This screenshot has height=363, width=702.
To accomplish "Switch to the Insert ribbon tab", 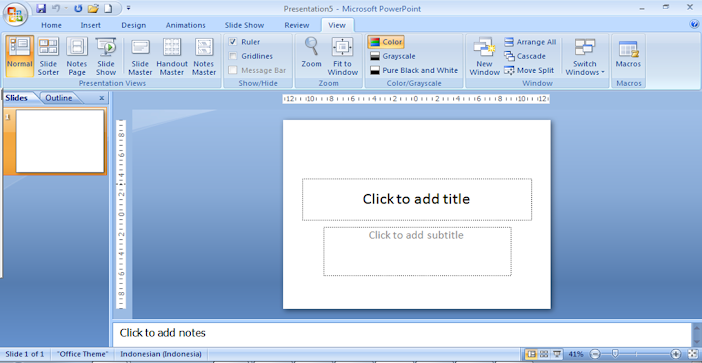I will pos(90,25).
